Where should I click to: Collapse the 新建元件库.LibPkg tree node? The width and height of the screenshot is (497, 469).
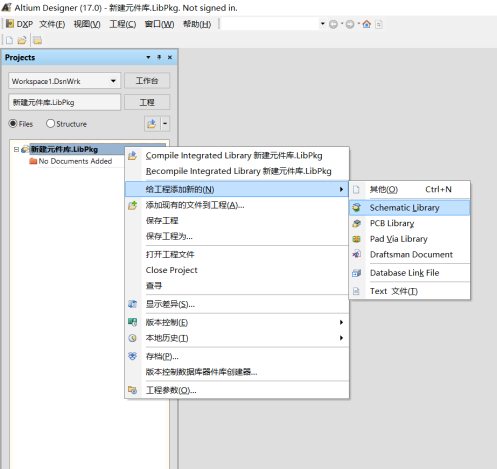click(x=16, y=149)
